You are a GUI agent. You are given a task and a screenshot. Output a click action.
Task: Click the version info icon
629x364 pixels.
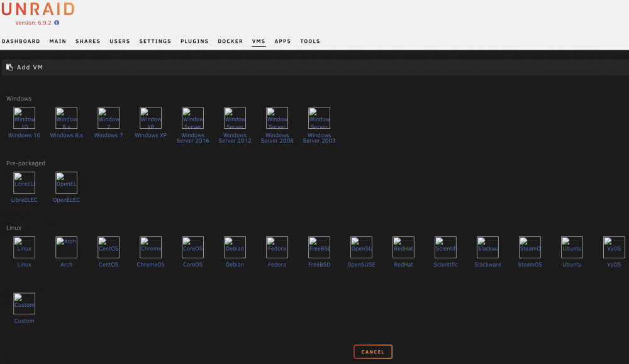click(x=57, y=23)
